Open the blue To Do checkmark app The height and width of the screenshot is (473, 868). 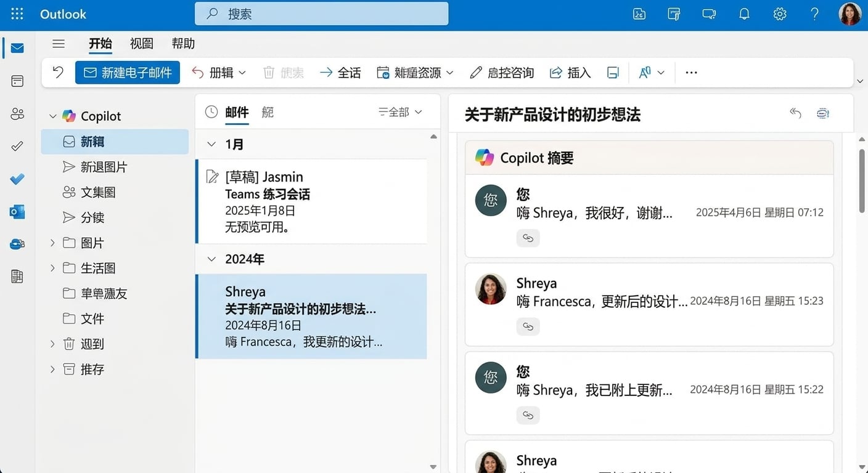[17, 179]
